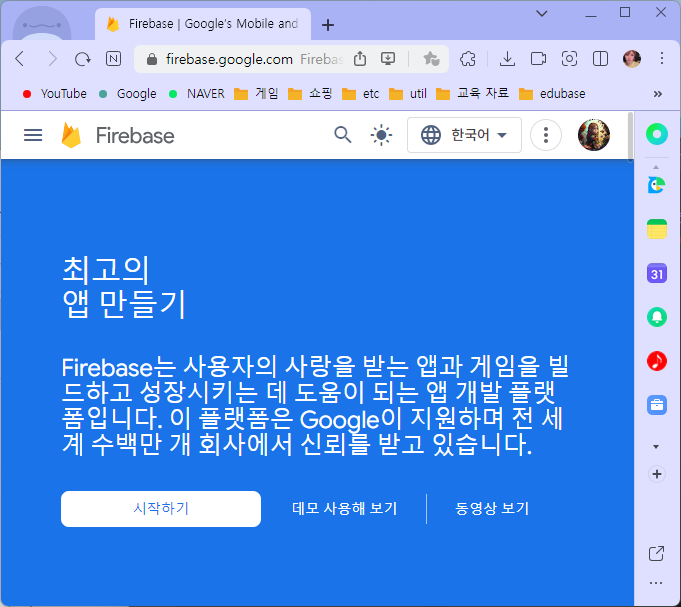The image size is (681, 607).
Task: Click the Firebase account avatar
Action: [x=594, y=135]
